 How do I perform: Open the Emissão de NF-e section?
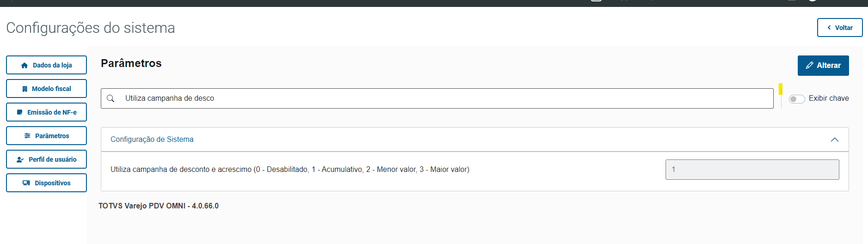pos(46,112)
